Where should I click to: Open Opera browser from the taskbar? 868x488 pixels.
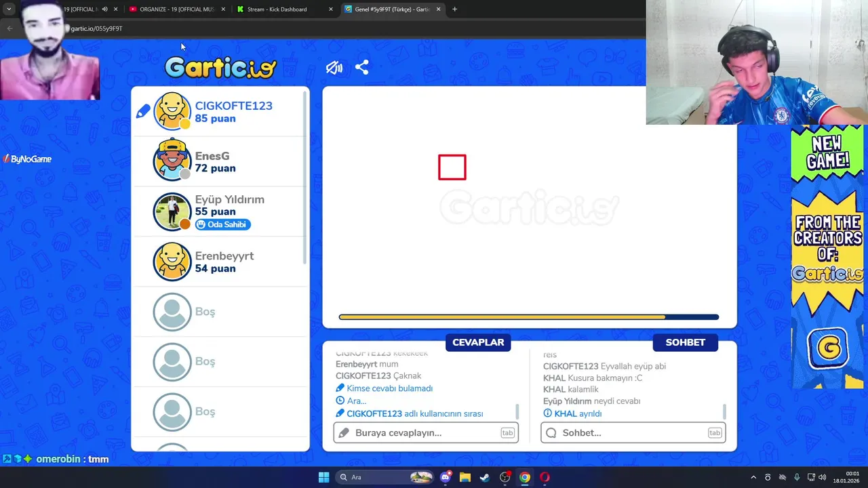545,477
